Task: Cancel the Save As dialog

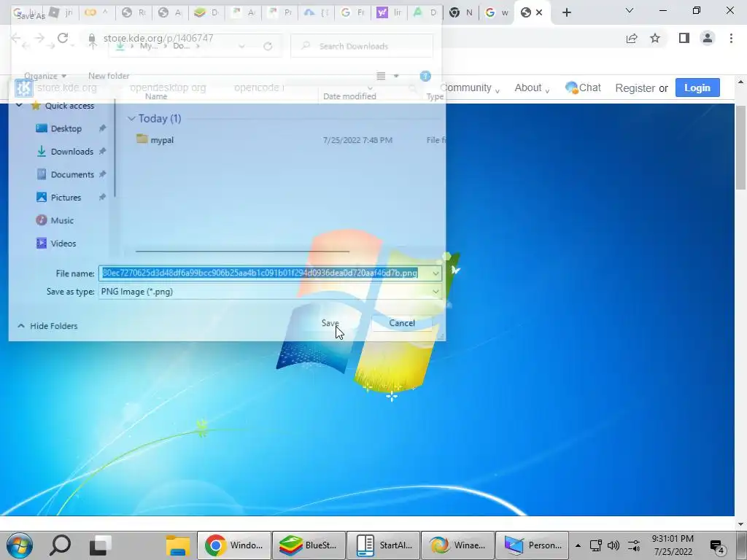Action: [x=402, y=323]
